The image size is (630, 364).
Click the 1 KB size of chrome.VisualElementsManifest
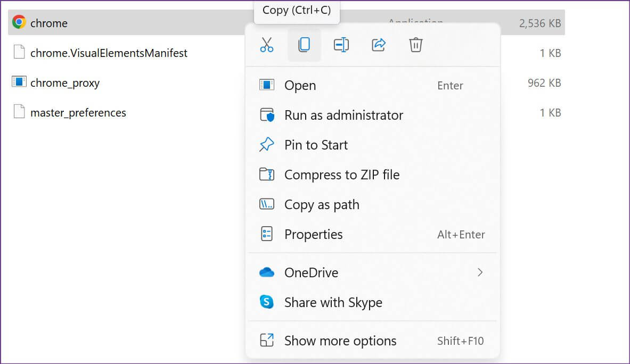pos(551,53)
